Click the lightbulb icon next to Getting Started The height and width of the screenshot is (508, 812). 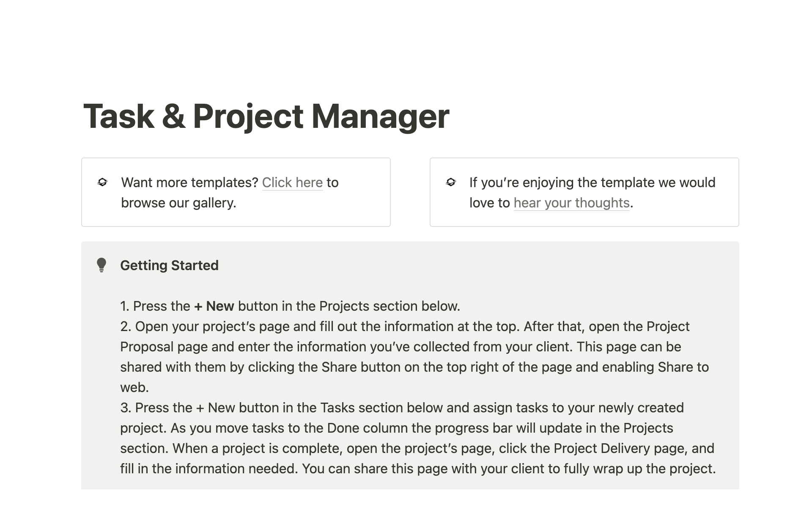click(x=101, y=265)
